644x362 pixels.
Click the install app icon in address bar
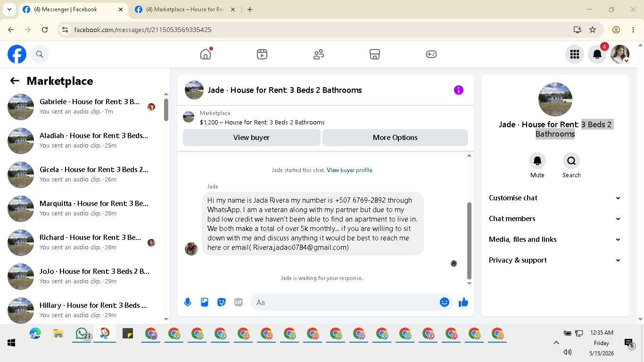point(578,30)
